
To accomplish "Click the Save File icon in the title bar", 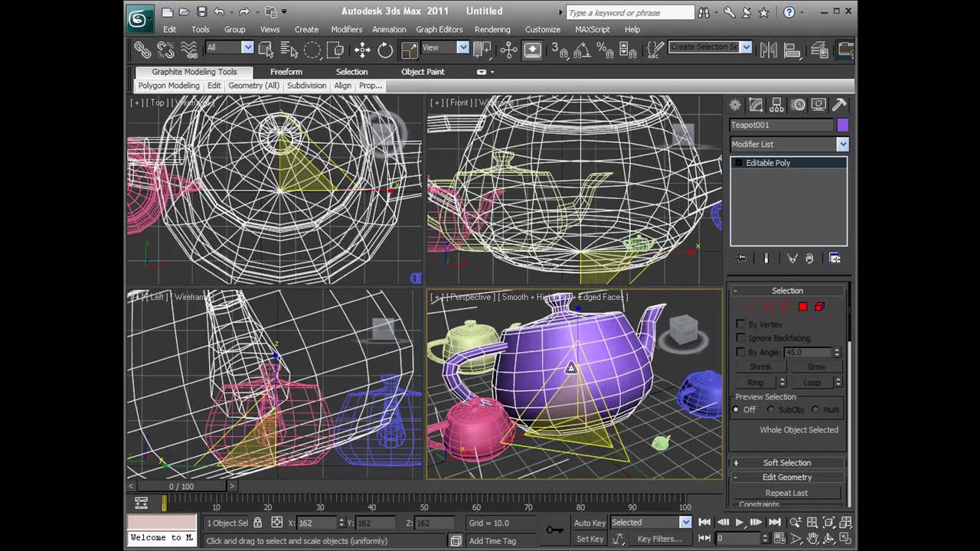I will click(x=202, y=11).
